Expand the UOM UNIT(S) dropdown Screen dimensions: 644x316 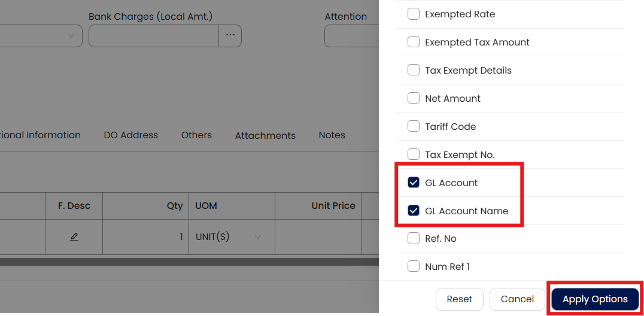(x=258, y=237)
